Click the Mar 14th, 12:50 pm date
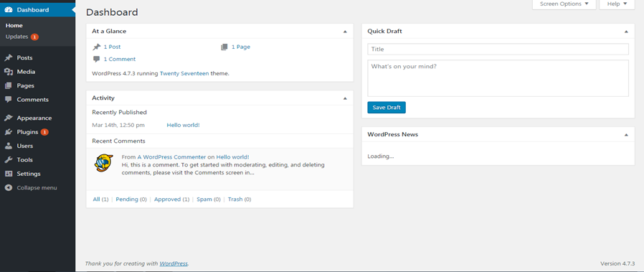This screenshot has width=644, height=272. pos(118,125)
